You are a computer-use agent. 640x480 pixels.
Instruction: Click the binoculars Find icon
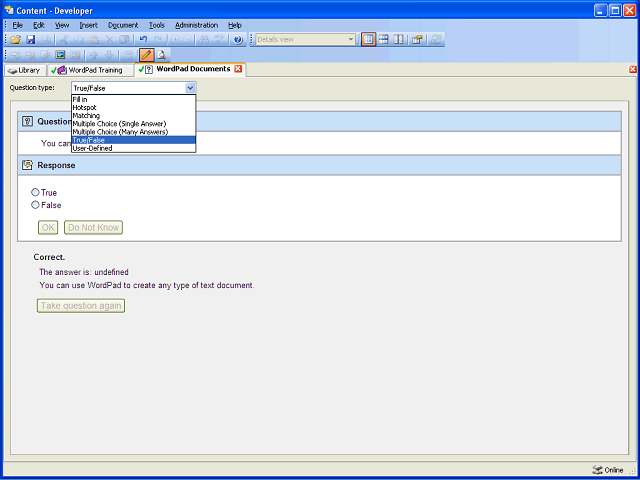(x=204, y=40)
